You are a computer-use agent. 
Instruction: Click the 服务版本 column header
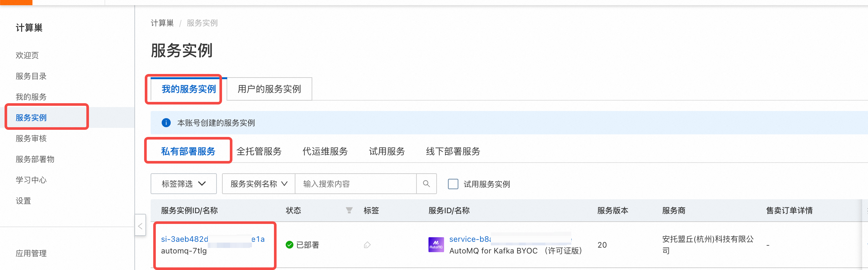point(613,210)
